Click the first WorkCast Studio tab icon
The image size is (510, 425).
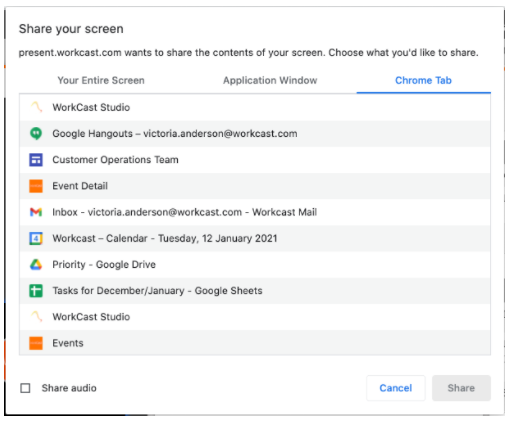tap(36, 107)
